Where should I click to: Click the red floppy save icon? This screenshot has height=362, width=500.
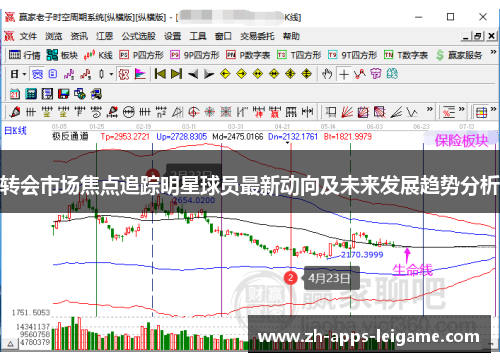[63, 94]
